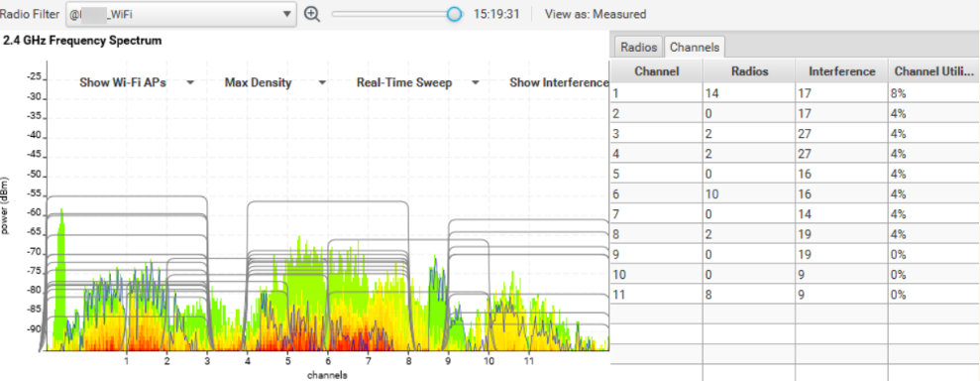Select the channel 7 table row
The image size is (980, 381).
[795, 214]
